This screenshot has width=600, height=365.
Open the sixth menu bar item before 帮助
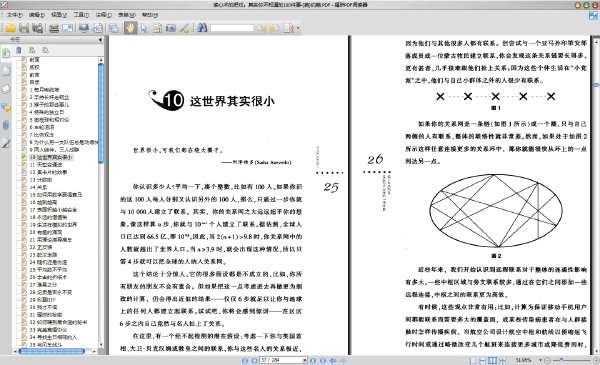[x=127, y=15]
